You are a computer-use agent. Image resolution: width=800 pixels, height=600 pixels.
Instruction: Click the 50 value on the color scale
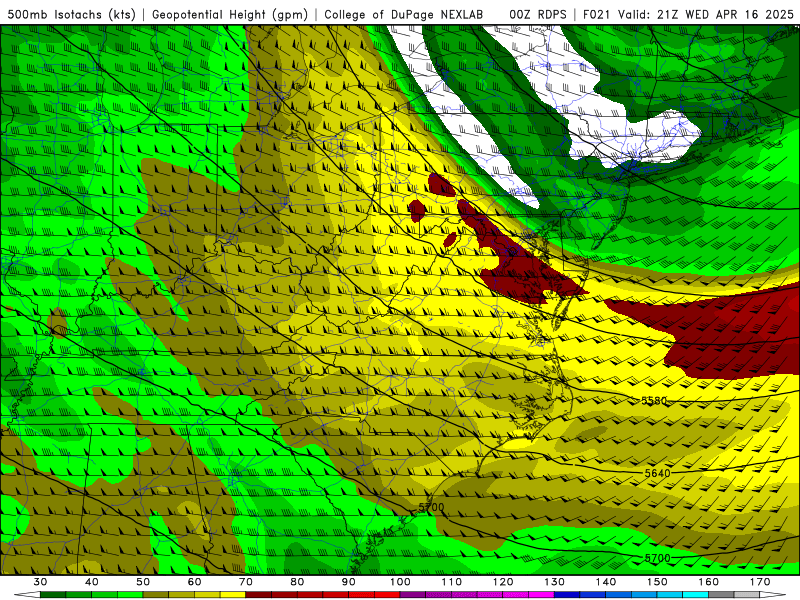point(143,582)
